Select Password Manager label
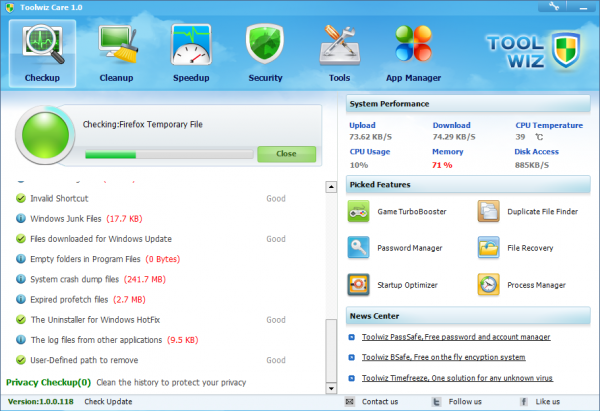 point(409,248)
